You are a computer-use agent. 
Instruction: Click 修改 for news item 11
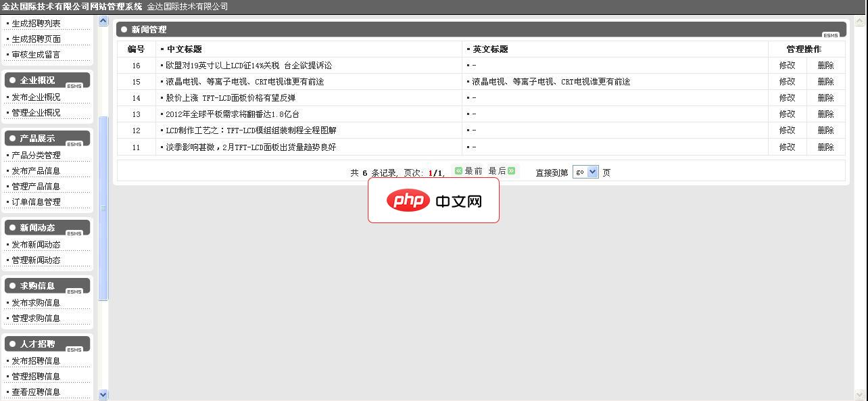(x=787, y=147)
